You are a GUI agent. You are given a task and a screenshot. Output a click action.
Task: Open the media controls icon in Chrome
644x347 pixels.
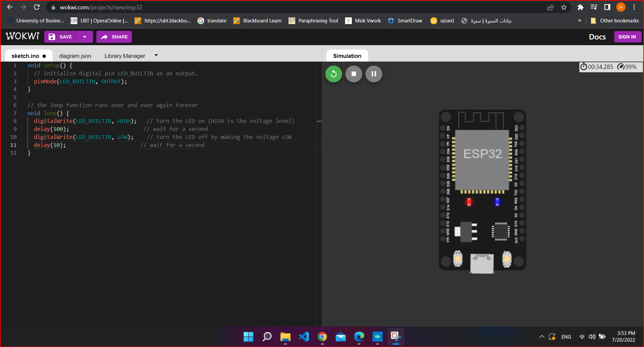point(594,7)
